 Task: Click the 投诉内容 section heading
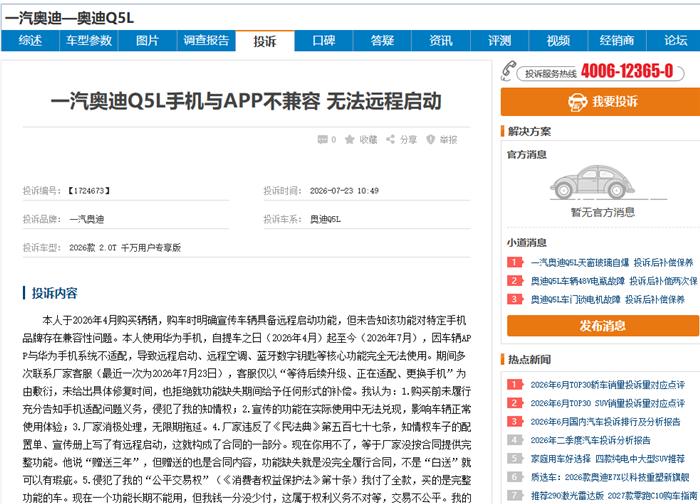(54, 293)
